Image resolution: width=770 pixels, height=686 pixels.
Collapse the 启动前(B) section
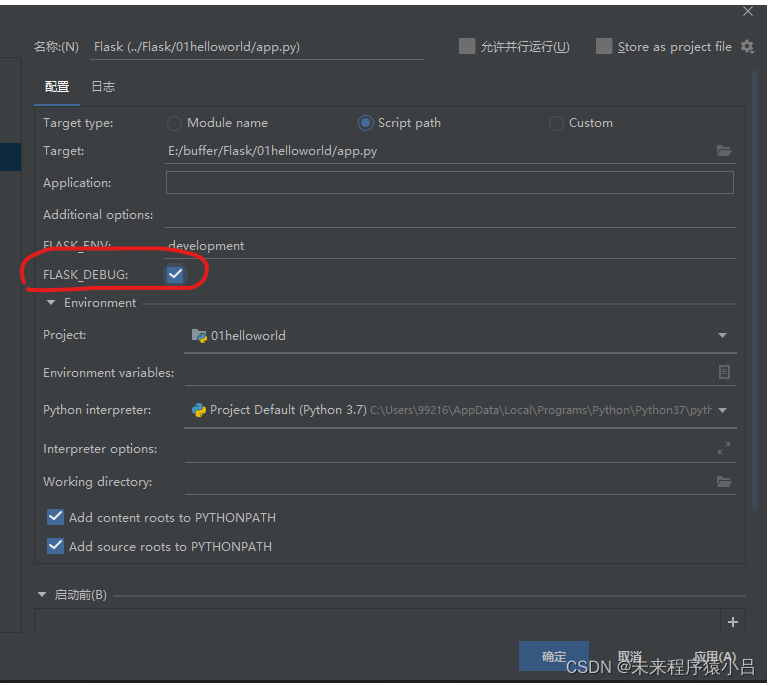click(42, 595)
